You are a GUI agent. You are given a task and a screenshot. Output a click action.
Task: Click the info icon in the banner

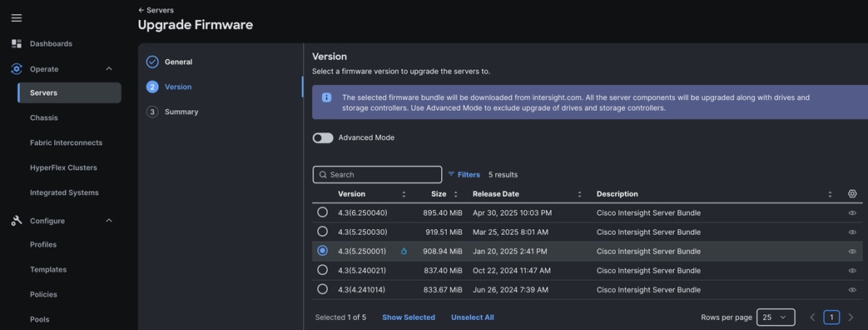click(326, 97)
